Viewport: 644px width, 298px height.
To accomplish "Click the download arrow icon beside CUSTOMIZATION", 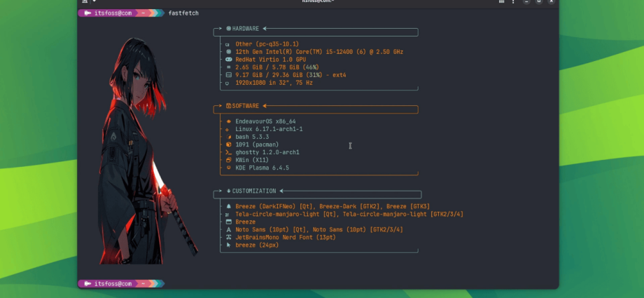I will [x=229, y=191].
